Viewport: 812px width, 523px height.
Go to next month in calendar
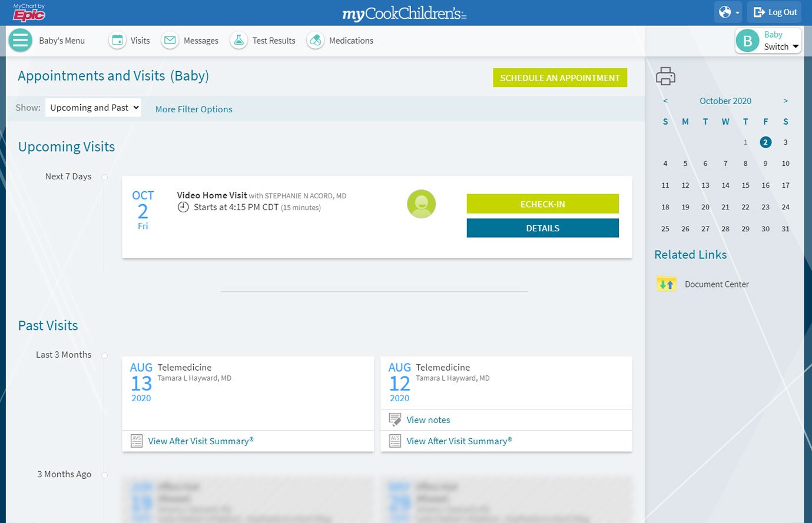pyautogui.click(x=786, y=101)
